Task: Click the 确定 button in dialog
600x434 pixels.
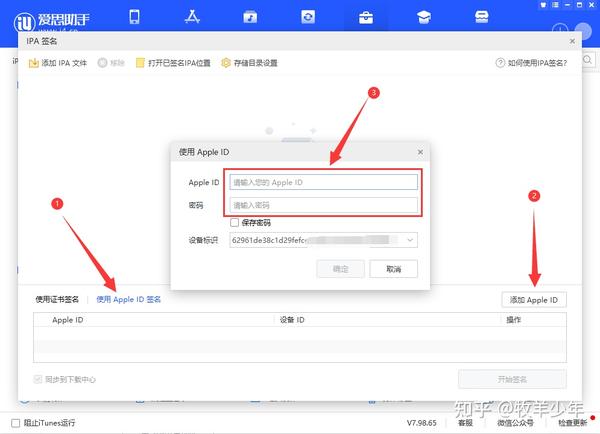Action: (340, 269)
